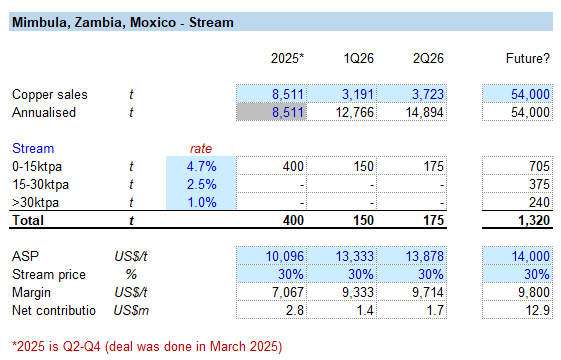This screenshot has height=360, width=561.
Task: Click the red 'rate' column label
Action: point(201,148)
